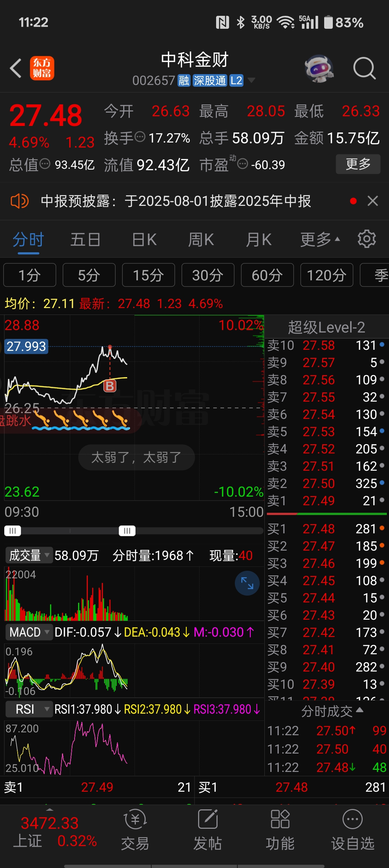Switch to 日K tab
The image size is (389, 868).
(144, 239)
